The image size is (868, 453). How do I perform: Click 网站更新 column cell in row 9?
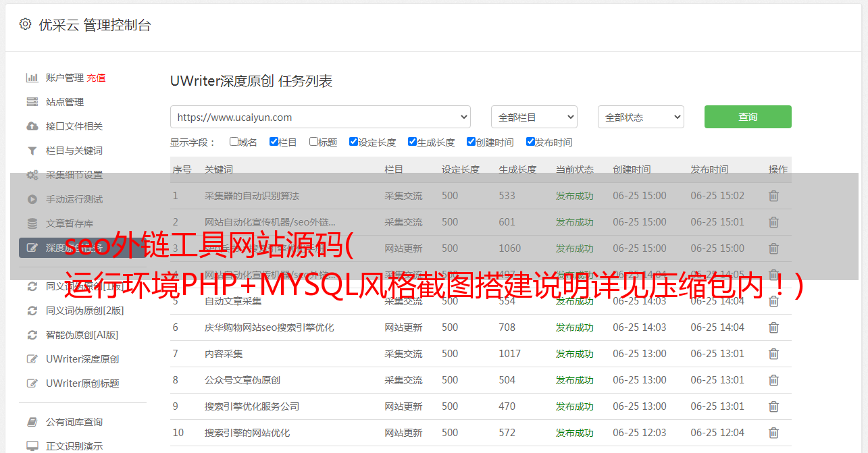[403, 406]
